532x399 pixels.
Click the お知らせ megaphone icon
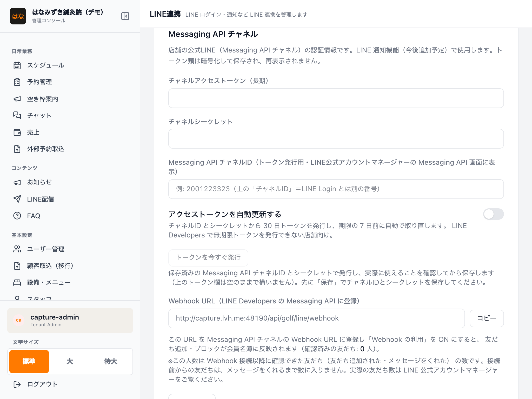click(x=17, y=182)
